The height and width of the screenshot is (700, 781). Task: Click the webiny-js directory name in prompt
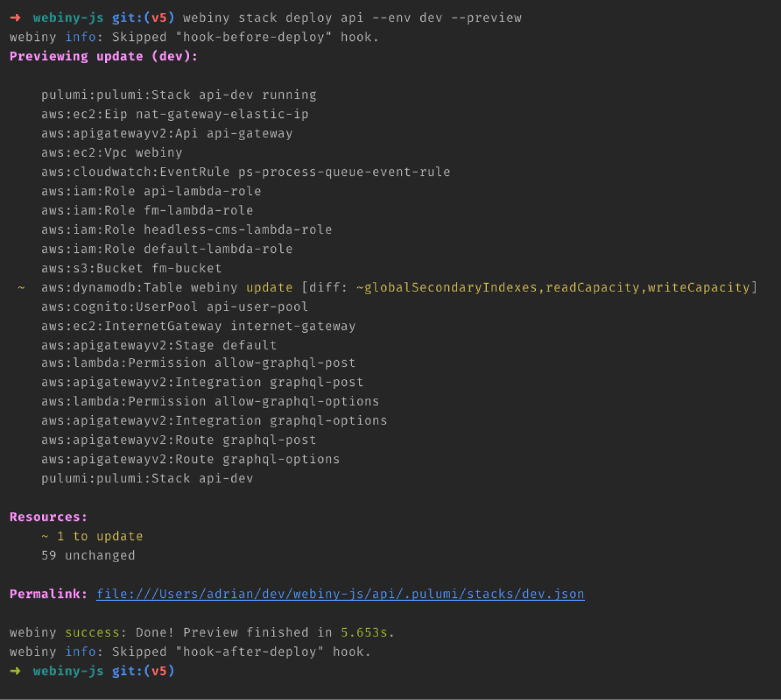click(x=68, y=18)
